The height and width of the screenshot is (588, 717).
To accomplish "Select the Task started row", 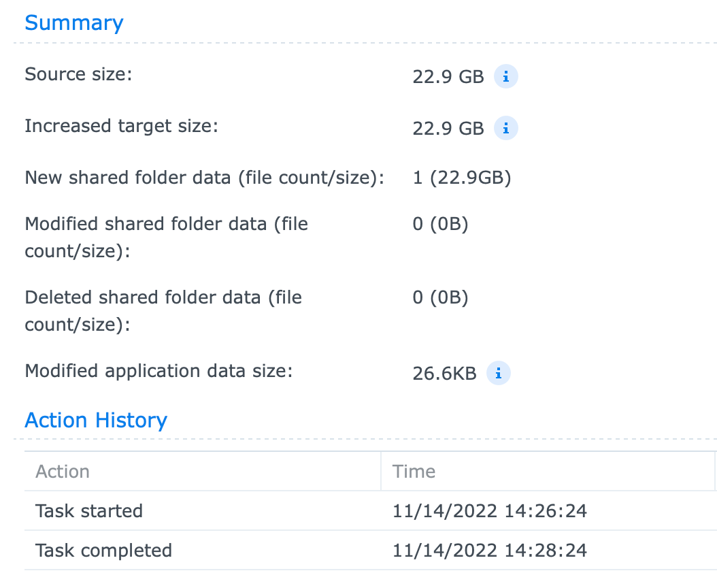I will pyautogui.click(x=89, y=511).
